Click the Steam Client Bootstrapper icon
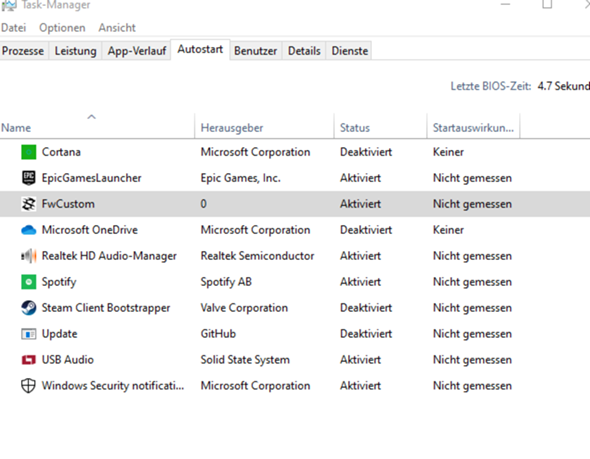 tap(29, 308)
